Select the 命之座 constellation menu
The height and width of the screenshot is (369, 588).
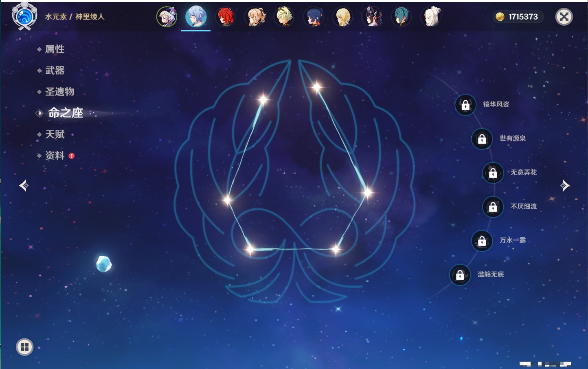pos(65,113)
